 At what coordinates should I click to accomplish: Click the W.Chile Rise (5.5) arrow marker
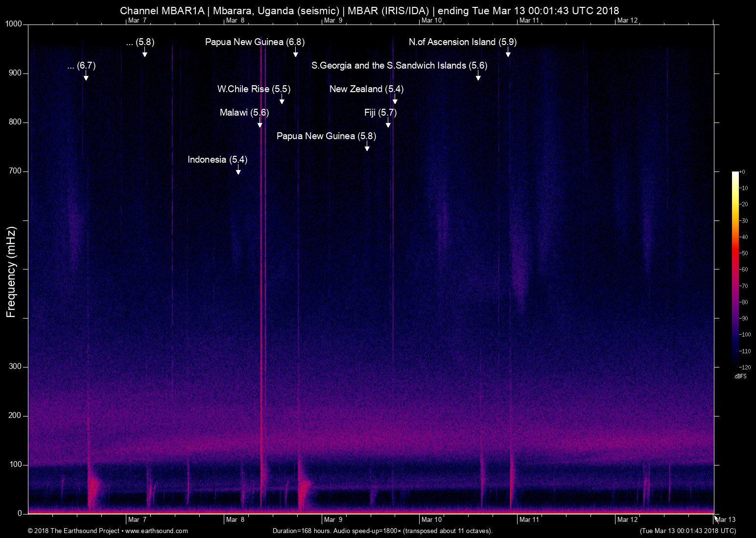point(282,100)
